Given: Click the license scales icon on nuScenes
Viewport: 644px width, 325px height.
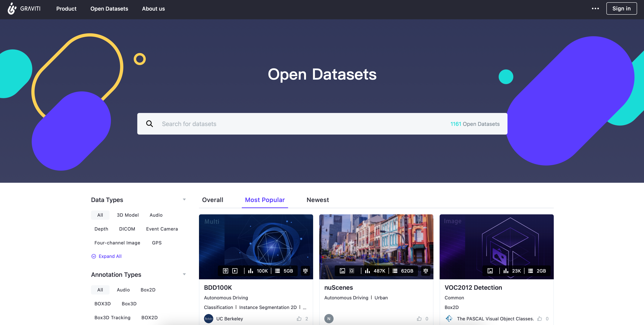Looking at the screenshot, I should [426, 271].
